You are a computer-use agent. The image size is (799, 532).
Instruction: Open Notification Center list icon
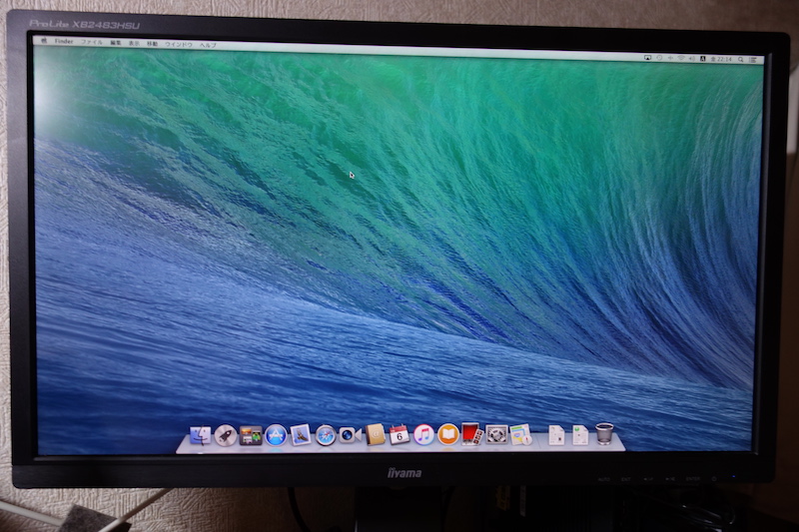(x=753, y=60)
